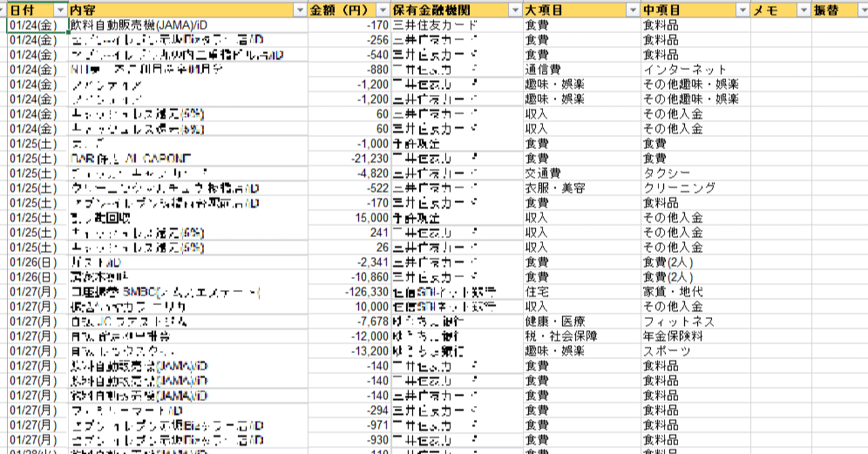Open the 大項目 column filter dropdown
Viewport: 868px width, 454px height.
pyautogui.click(x=633, y=11)
